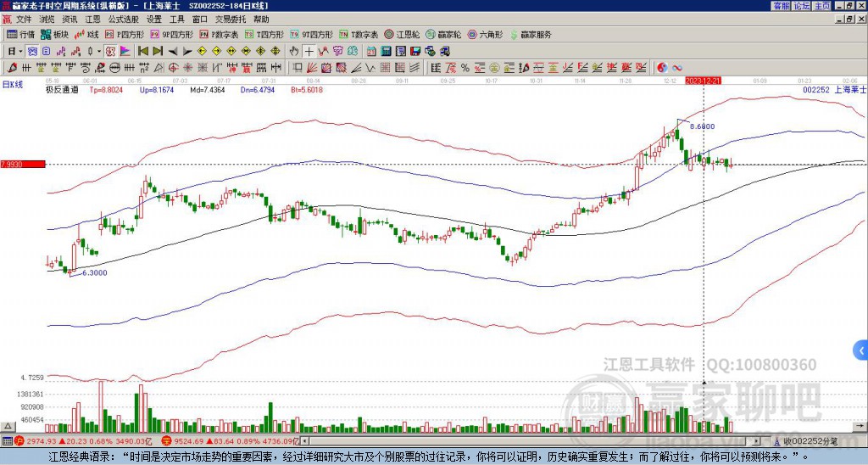Viewport: 868px width, 465px height.
Task: Expand the candlestick style dropdown arrow
Action: 98,52
